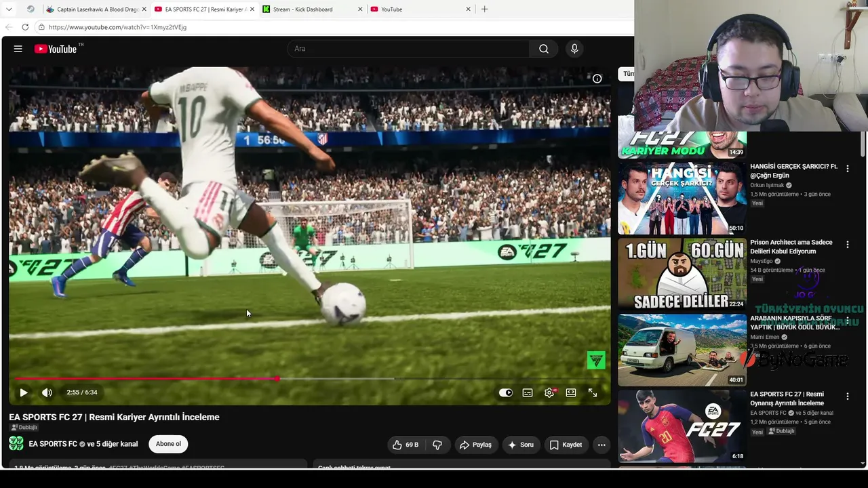This screenshot has height=488, width=868.
Task: Toggle the autoplay switch in the player
Action: click(x=506, y=392)
